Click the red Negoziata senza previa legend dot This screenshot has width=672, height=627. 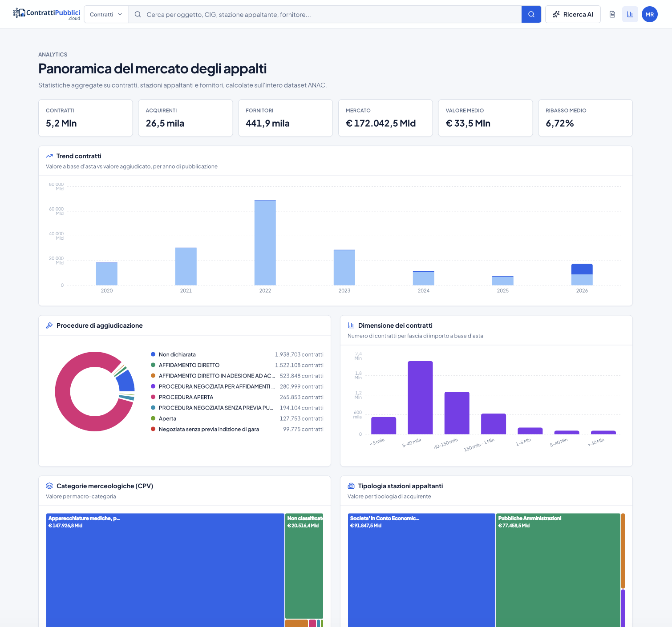(153, 429)
